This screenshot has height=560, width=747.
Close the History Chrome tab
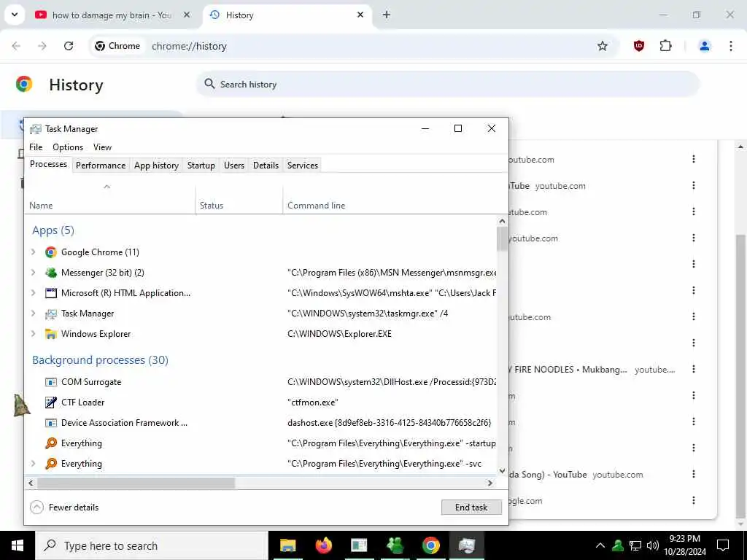point(360,15)
